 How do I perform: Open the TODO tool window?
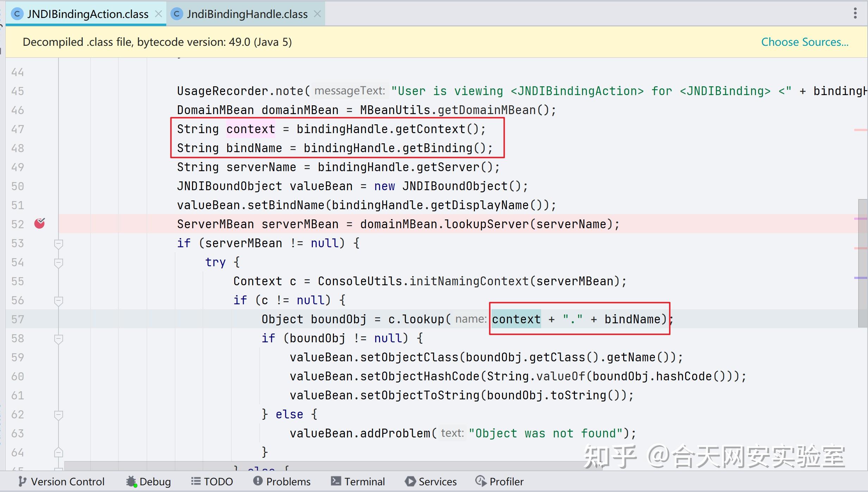[212, 481]
